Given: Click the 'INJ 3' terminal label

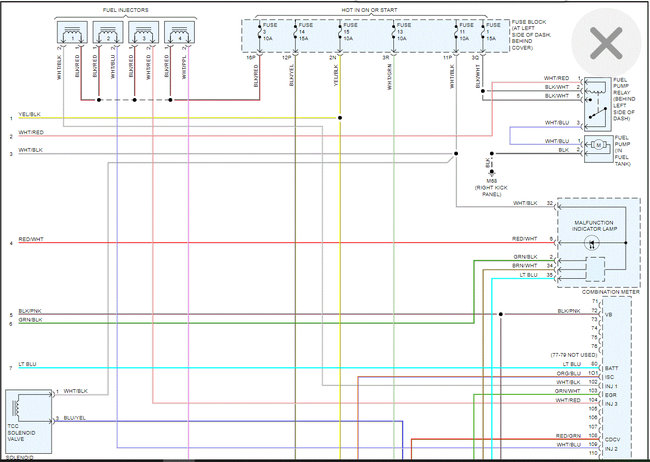Looking at the screenshot, I should [611, 404].
